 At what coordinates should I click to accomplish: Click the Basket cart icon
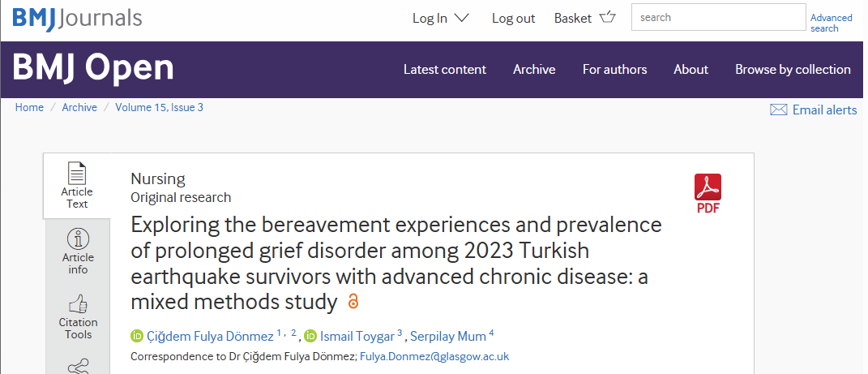tap(607, 17)
